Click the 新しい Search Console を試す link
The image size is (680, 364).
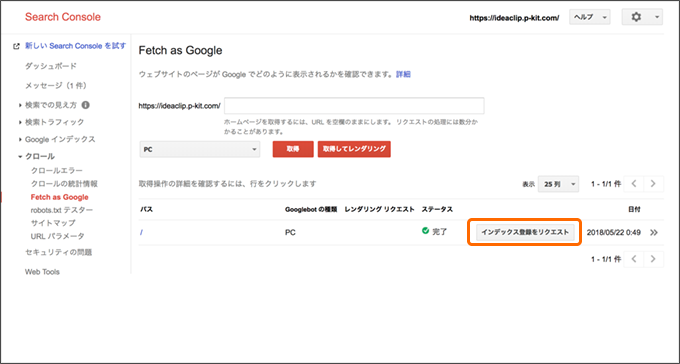pos(75,46)
